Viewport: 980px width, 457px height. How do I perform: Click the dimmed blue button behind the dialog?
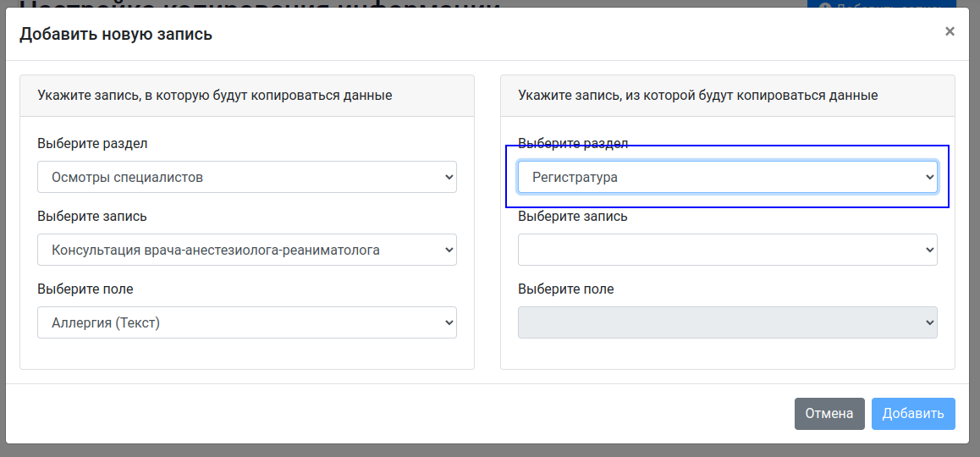[x=887, y=5]
